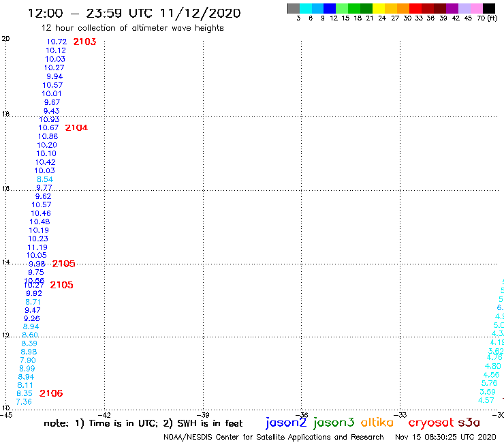
Task: Click the wave height value 10.19
Action: 39,230
